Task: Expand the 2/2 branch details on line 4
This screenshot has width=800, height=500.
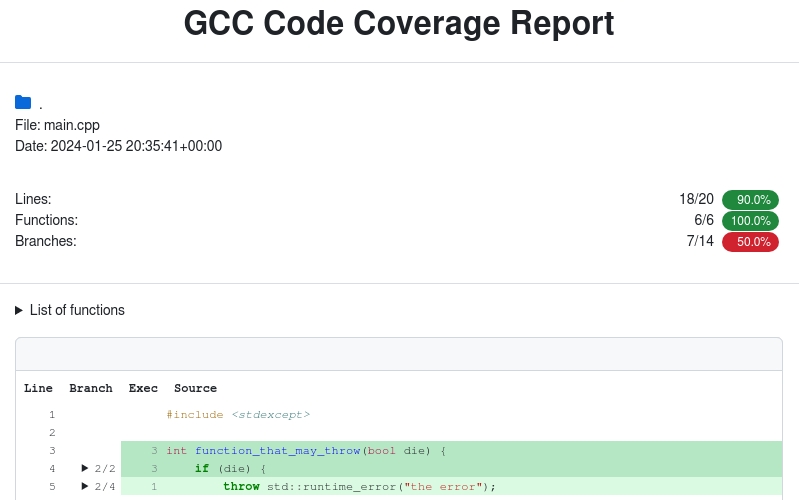Action: click(98, 468)
